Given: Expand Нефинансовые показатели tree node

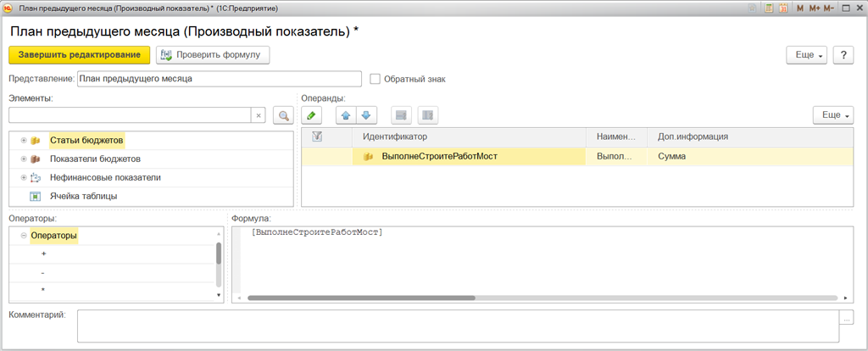Looking at the screenshot, I should coord(23,178).
